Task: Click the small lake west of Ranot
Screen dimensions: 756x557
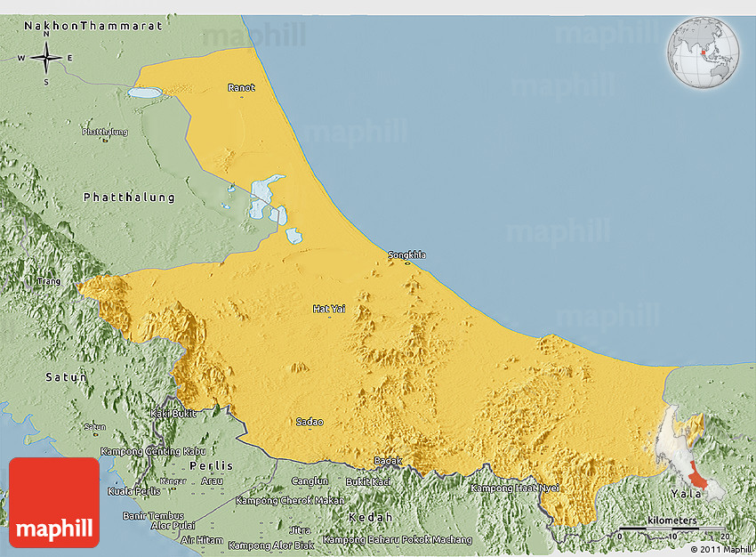Action: [145, 92]
